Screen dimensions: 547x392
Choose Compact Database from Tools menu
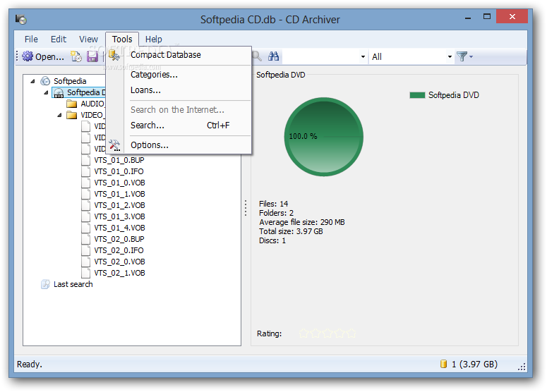click(x=179, y=55)
